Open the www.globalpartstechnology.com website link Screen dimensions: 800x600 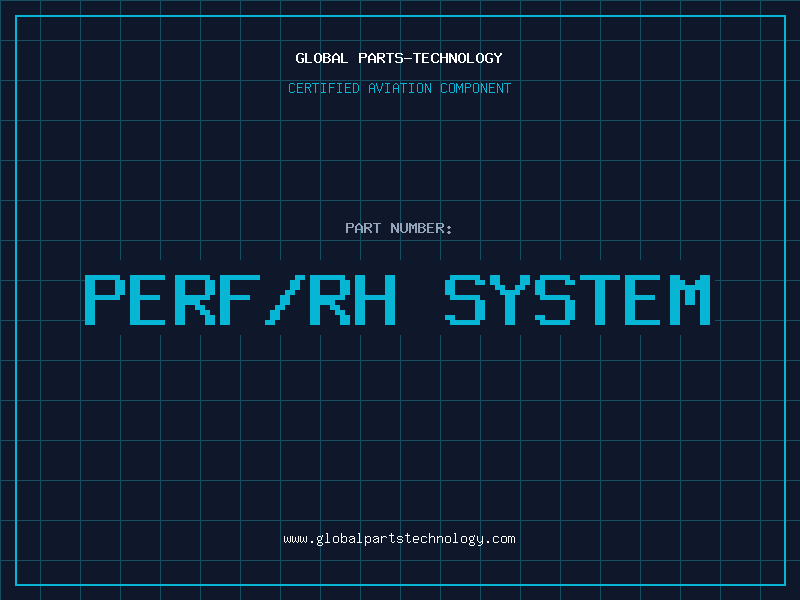[399, 539]
